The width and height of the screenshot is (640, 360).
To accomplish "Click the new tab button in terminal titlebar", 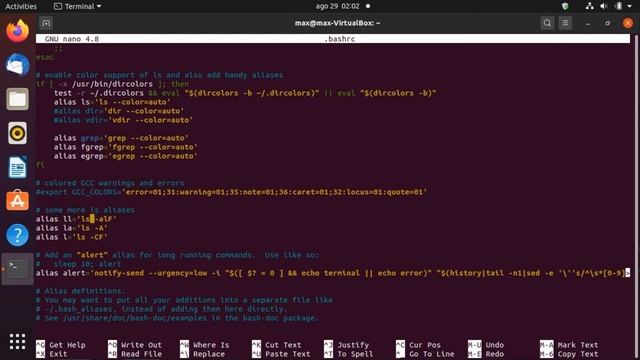I will [46, 23].
